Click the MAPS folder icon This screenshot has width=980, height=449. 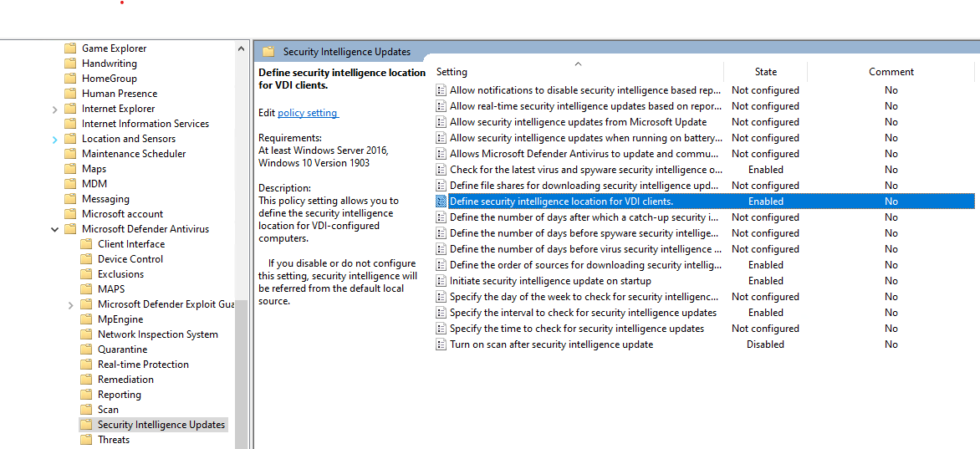pos(86,289)
